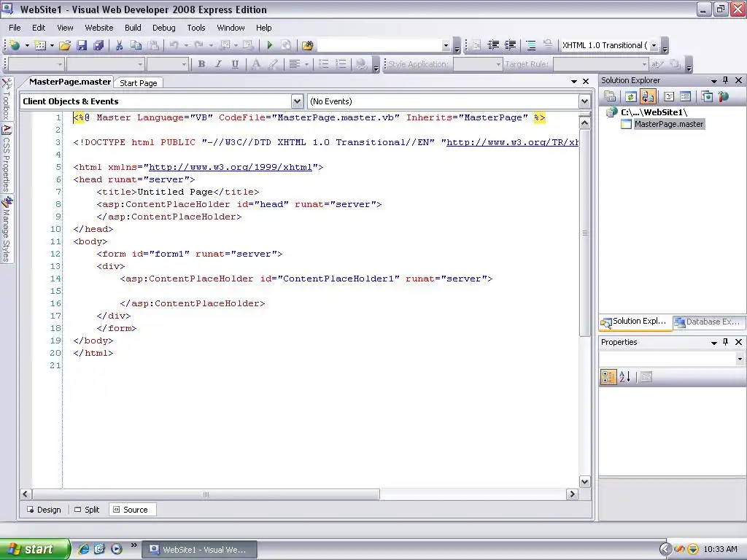Switch to Split view
Image resolution: width=747 pixels, height=560 pixels.
tap(88, 510)
